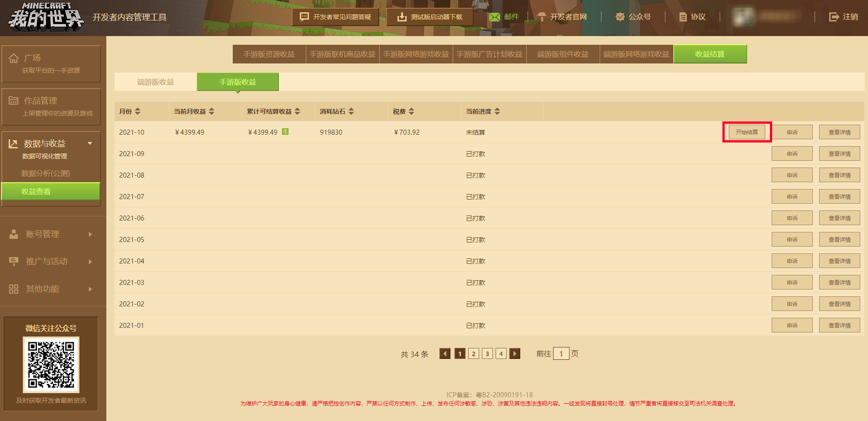Click the Minecraft 我的世界 logo
Image resolution: width=868 pixels, height=421 pixels.
click(x=46, y=17)
